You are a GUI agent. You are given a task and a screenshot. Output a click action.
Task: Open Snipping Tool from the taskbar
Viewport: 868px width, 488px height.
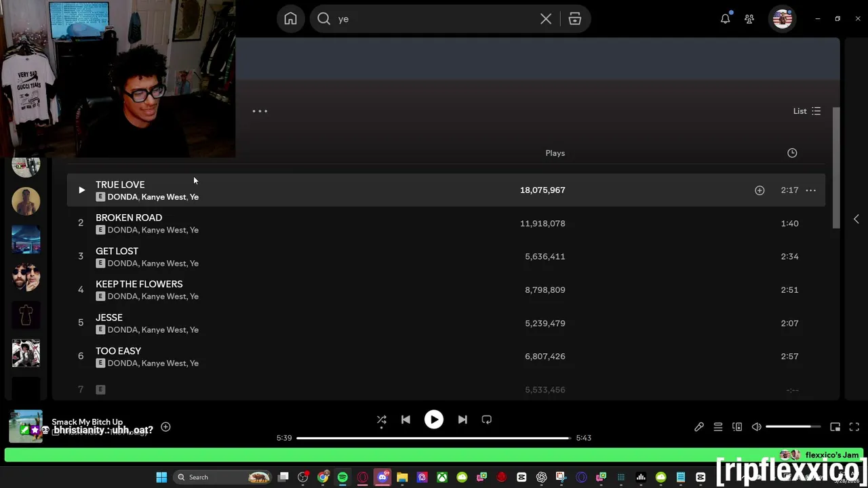coord(560,477)
